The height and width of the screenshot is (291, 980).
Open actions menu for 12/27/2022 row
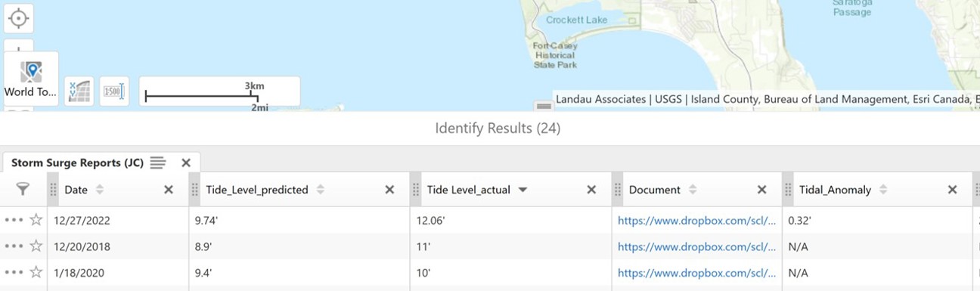[14, 220]
